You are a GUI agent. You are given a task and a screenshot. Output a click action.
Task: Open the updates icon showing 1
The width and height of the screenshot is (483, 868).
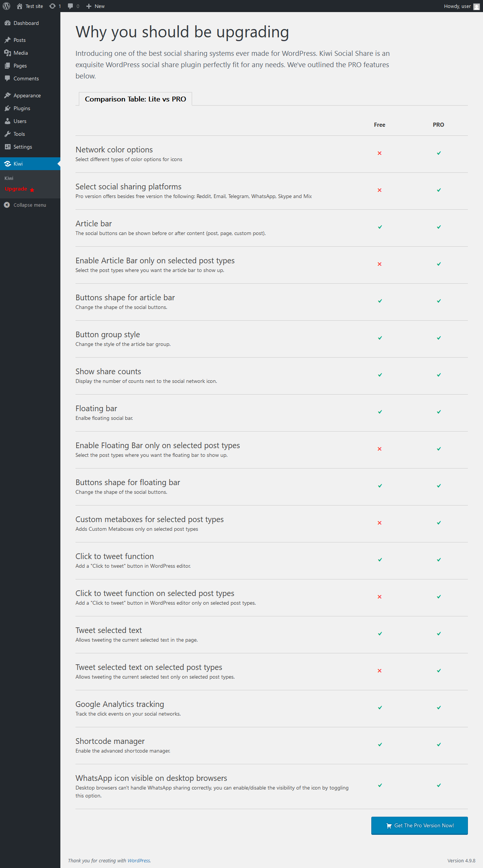[55, 6]
